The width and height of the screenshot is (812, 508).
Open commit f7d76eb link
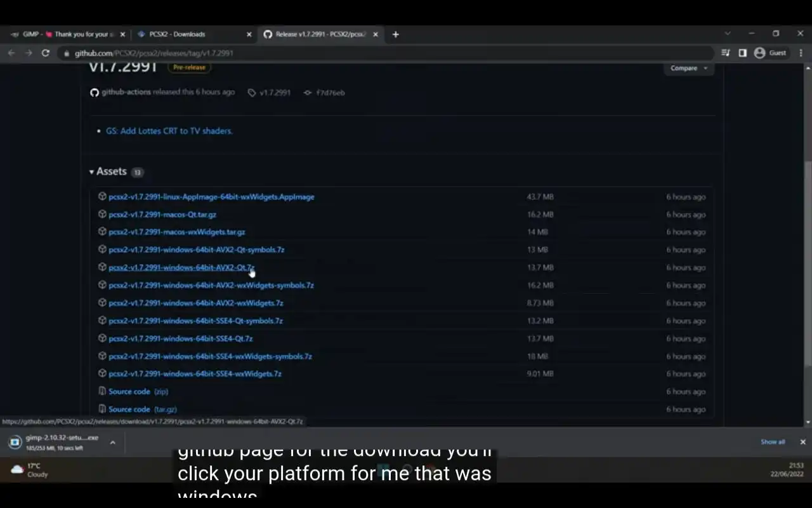[x=331, y=93]
